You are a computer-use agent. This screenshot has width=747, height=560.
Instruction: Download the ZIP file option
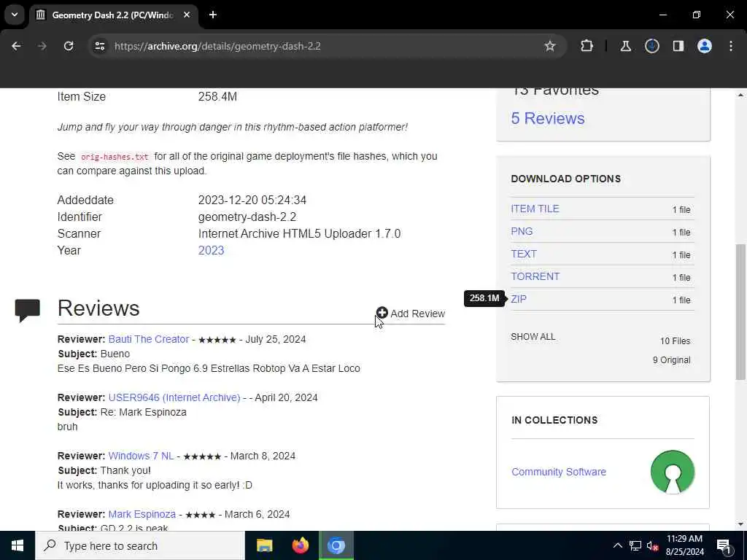[519, 299]
